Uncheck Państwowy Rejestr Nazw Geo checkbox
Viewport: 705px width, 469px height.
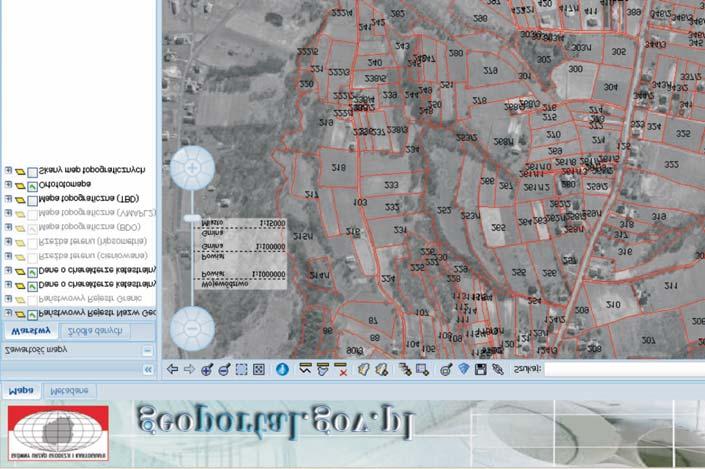[x=32, y=315]
